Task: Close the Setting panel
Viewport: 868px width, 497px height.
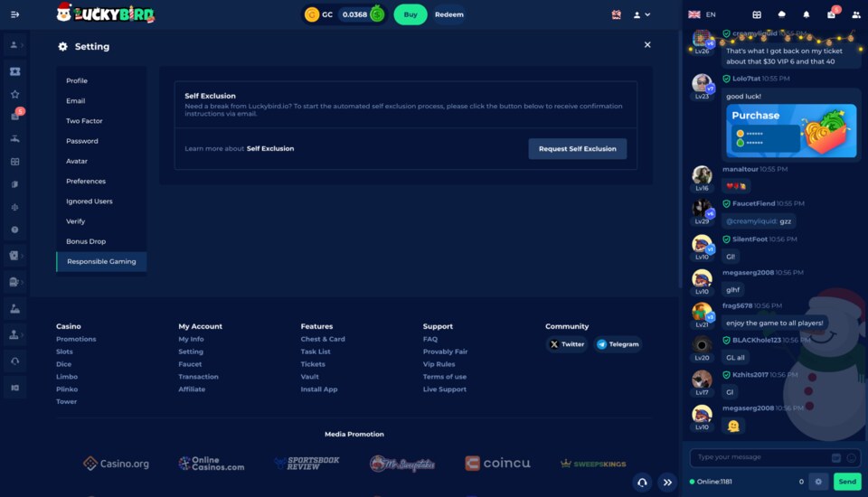Action: [x=647, y=45]
